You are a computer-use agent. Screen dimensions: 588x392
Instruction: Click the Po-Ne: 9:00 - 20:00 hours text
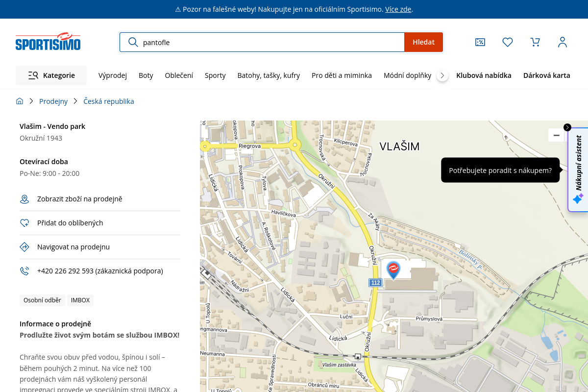pyautogui.click(x=49, y=173)
